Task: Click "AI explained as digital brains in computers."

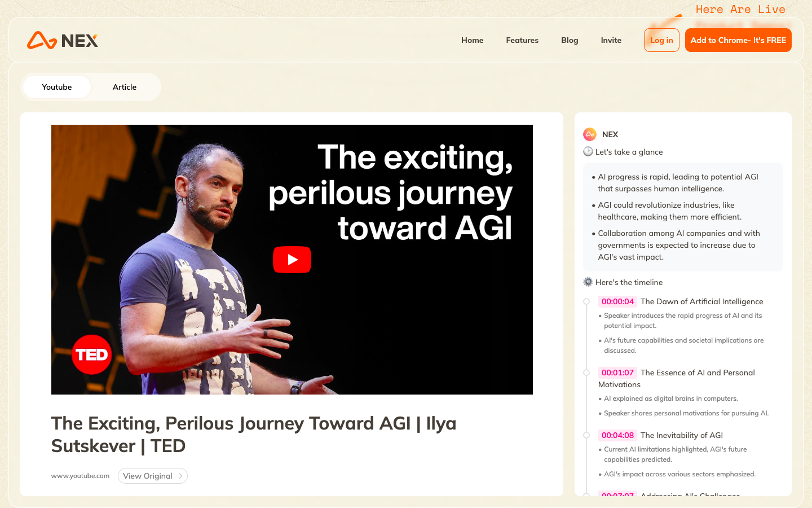Action: pos(670,398)
